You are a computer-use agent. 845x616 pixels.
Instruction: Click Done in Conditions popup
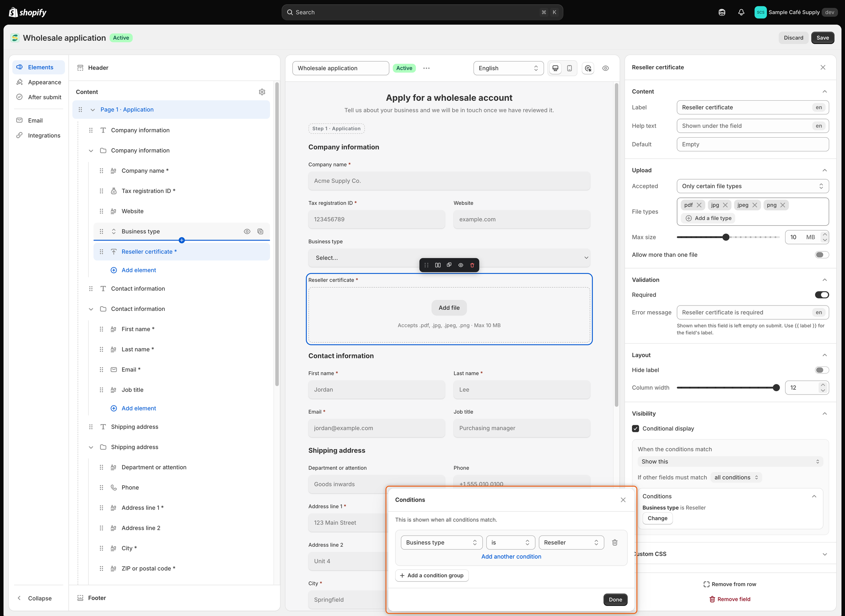coord(615,599)
